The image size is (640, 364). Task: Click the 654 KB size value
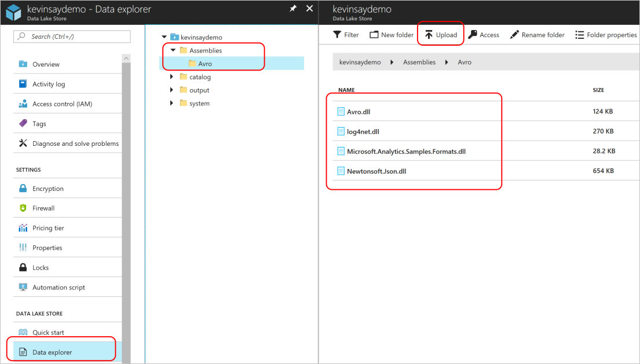(604, 171)
